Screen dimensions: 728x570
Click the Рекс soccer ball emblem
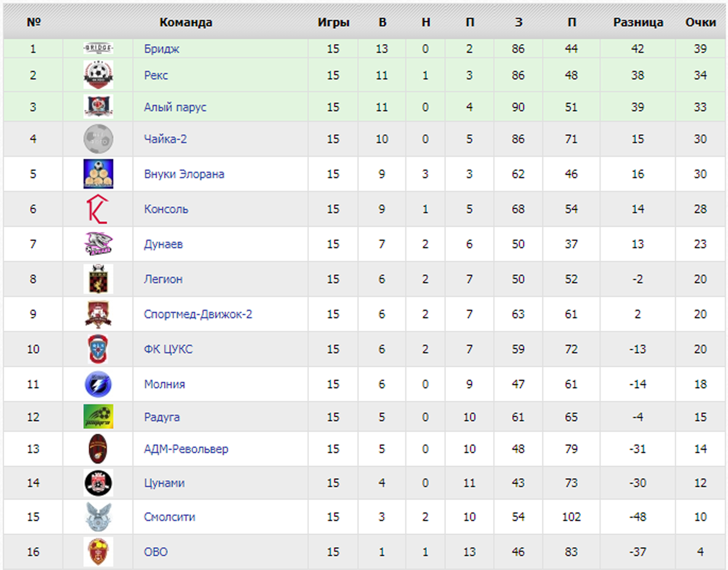pos(98,75)
